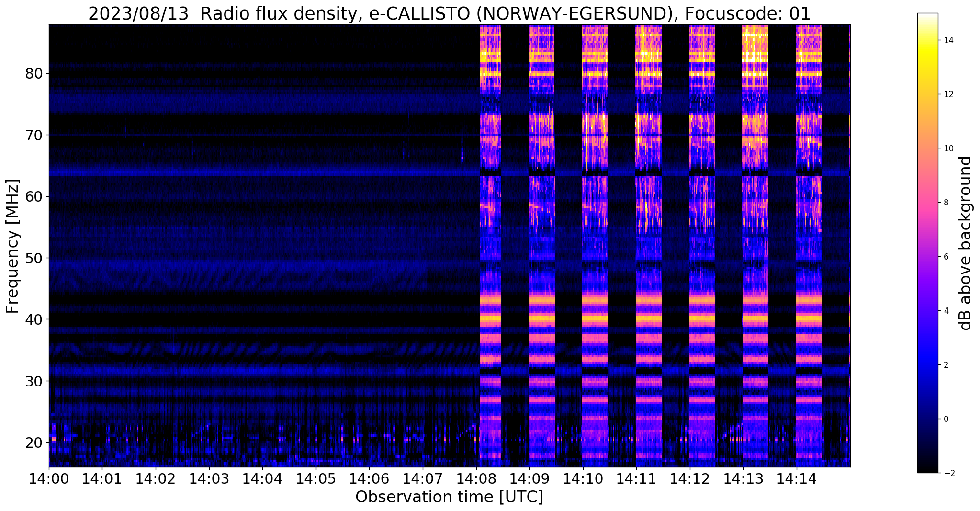
Task: Click the plot title text
Action: click(449, 13)
